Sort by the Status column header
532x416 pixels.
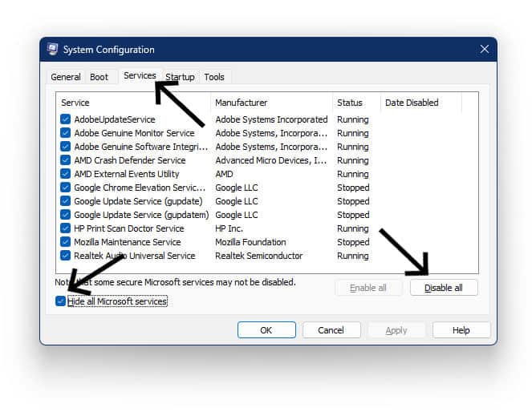point(356,103)
